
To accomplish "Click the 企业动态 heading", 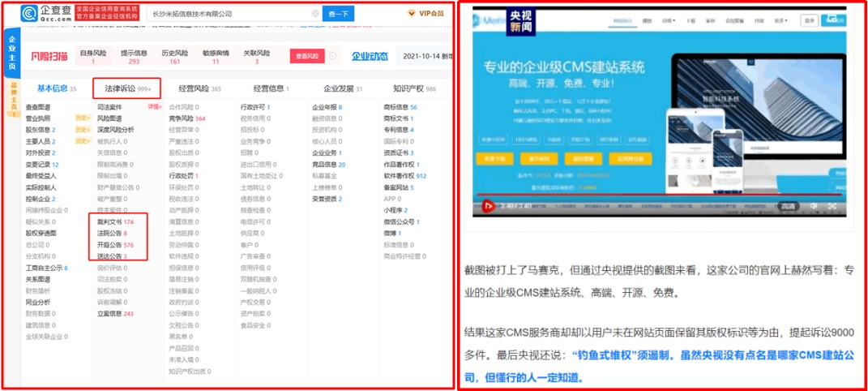I will (x=370, y=56).
